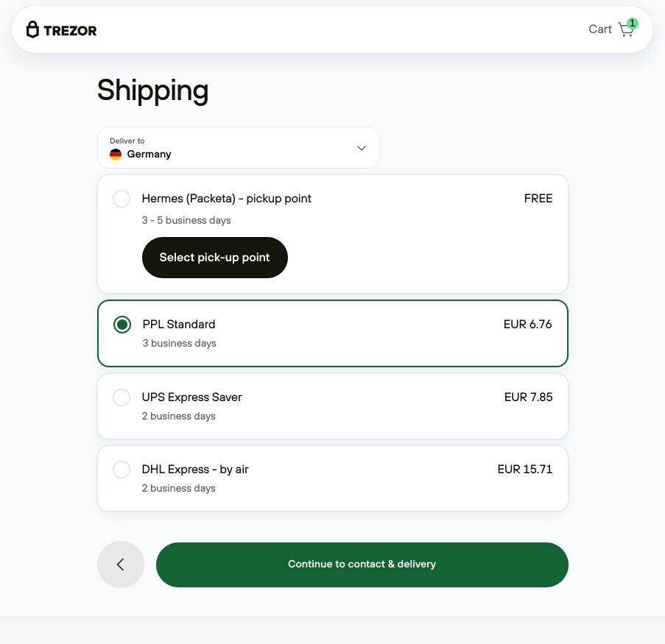
Task: Open the Cart text link
Action: click(599, 29)
